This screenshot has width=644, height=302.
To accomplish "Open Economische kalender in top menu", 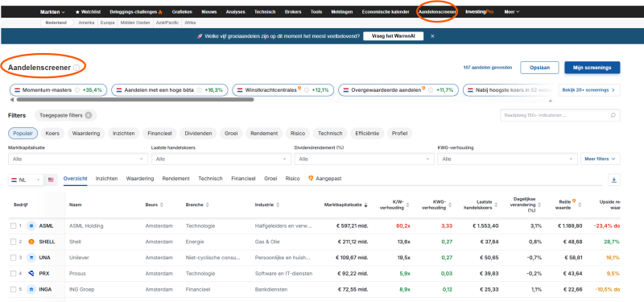I will click(x=386, y=12).
